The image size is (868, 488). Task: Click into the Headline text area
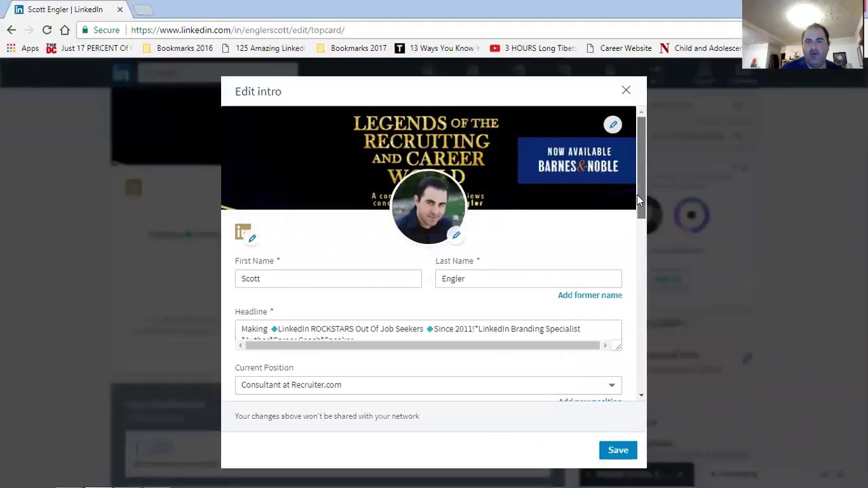click(x=428, y=330)
